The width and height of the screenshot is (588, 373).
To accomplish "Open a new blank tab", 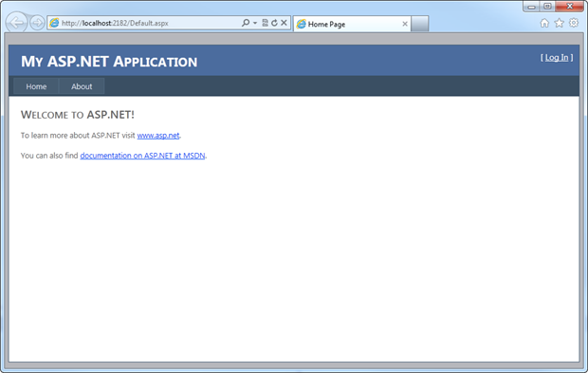I will [x=419, y=24].
